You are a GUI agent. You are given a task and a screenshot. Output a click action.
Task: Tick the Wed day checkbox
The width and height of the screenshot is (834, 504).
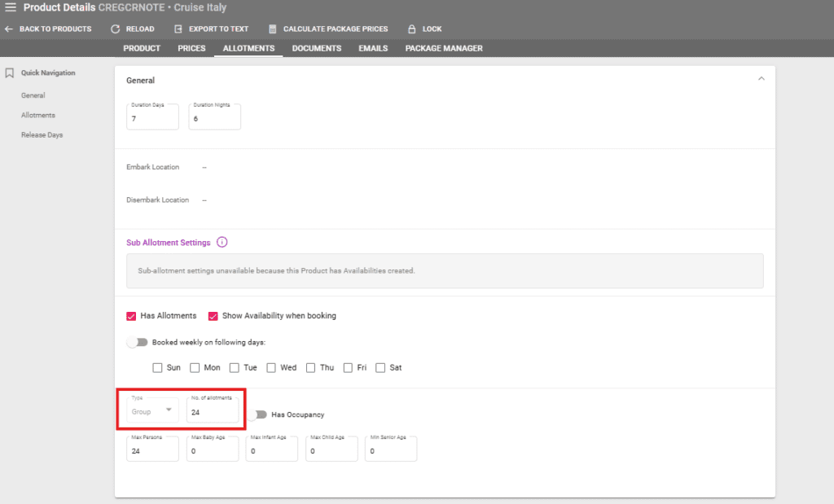271,368
